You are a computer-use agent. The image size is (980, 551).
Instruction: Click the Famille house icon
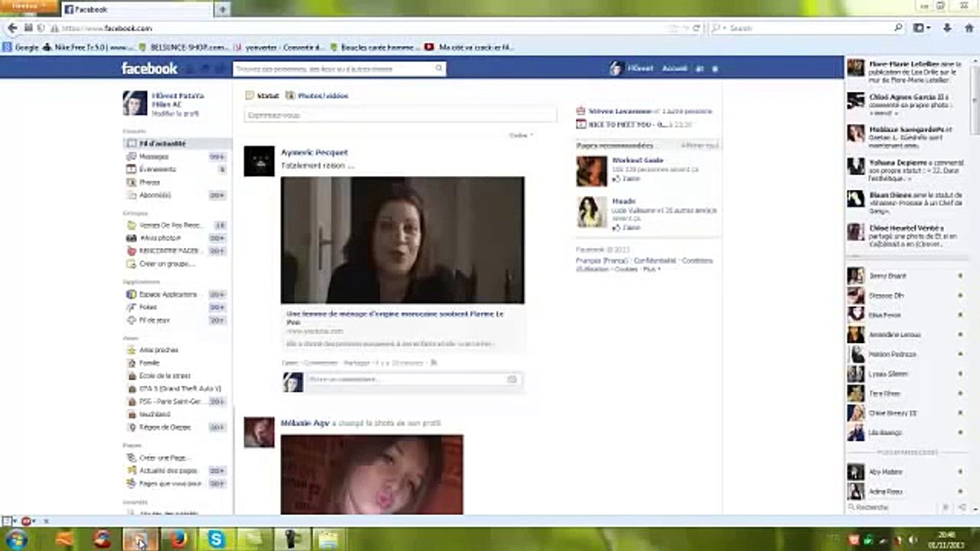(132, 363)
